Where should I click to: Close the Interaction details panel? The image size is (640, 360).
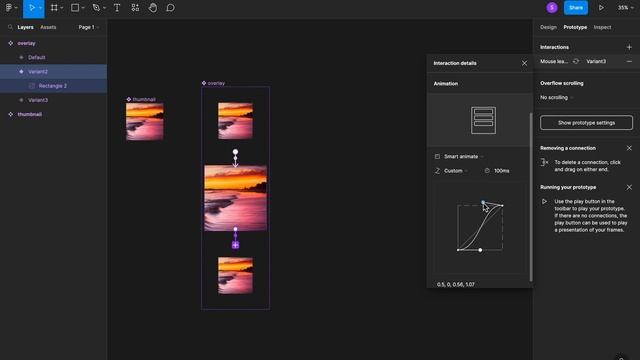pyautogui.click(x=524, y=63)
